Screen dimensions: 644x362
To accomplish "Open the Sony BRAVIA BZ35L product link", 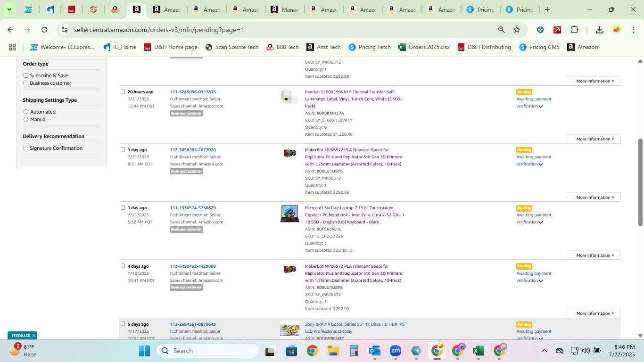I will click(x=355, y=328).
